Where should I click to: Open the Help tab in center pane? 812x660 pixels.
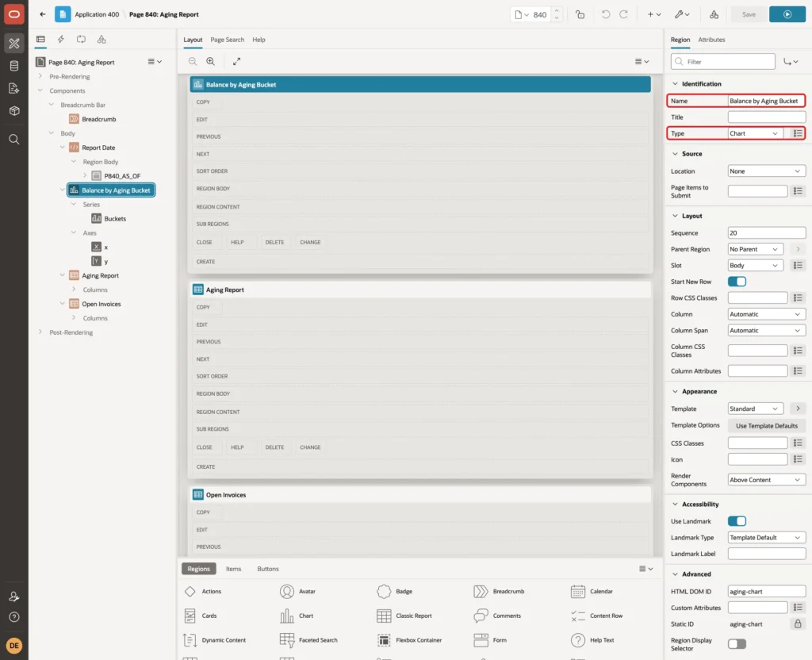pyautogui.click(x=259, y=40)
